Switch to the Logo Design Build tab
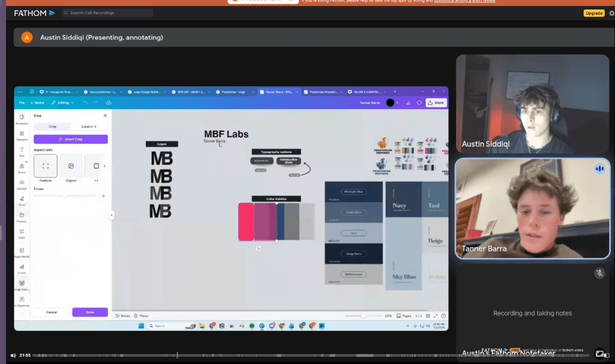This screenshot has height=364, width=615. click(x=147, y=92)
